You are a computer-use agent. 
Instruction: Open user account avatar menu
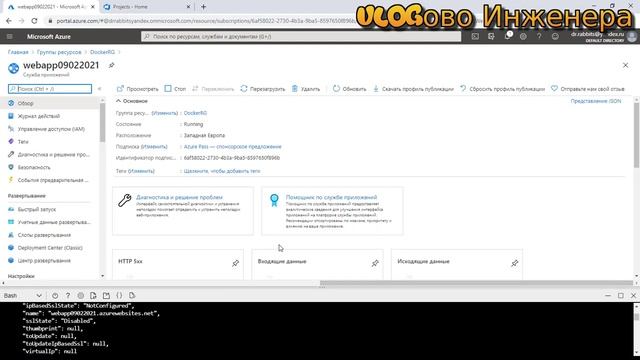(x=632, y=37)
